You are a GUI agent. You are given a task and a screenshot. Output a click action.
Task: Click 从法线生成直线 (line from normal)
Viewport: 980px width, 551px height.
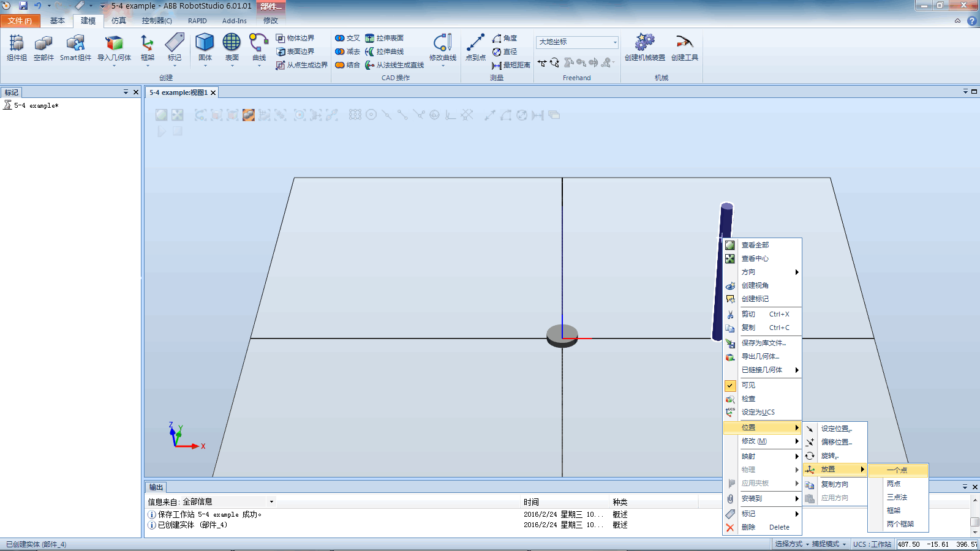tap(394, 65)
